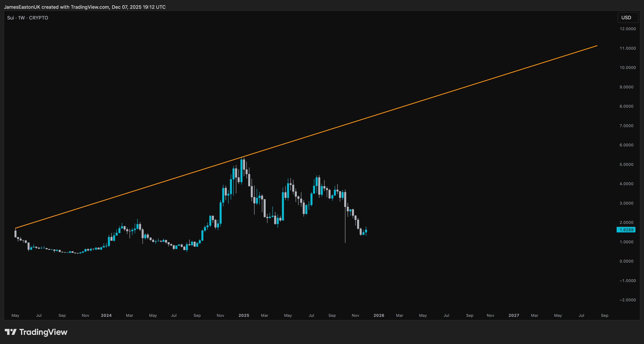The image size is (644, 344).
Task: Click the 2025 year label on time axis
Action: (244, 315)
